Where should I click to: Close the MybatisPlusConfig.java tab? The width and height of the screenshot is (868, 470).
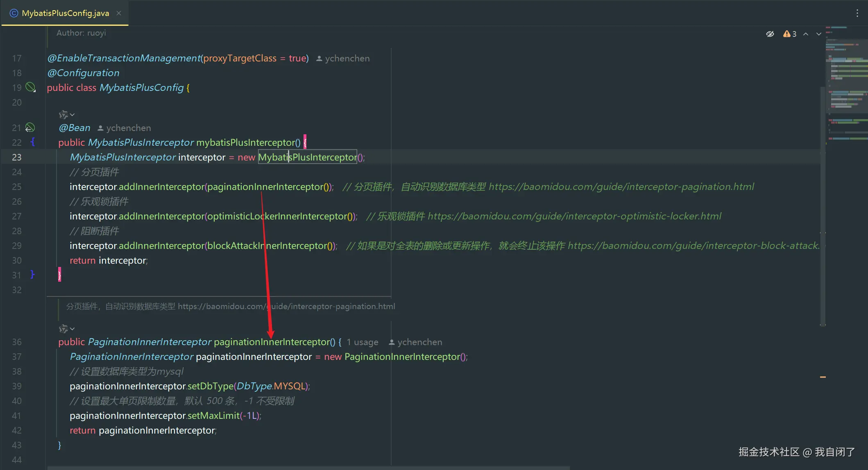pos(119,13)
